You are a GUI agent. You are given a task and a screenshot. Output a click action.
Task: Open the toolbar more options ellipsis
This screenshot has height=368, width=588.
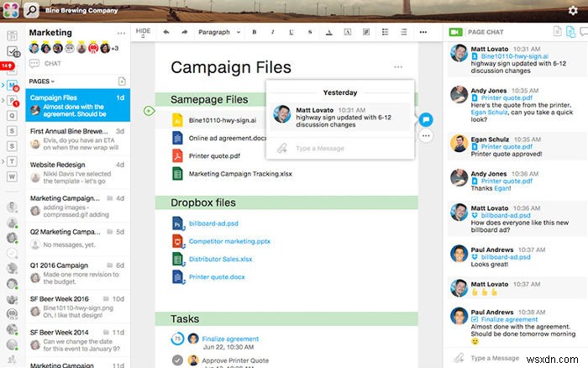[x=423, y=32]
